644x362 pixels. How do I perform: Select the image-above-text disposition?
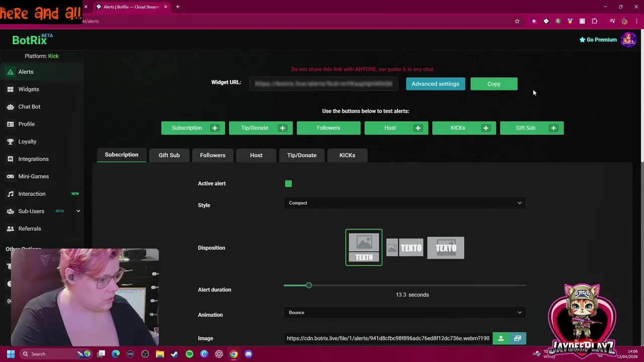(364, 247)
